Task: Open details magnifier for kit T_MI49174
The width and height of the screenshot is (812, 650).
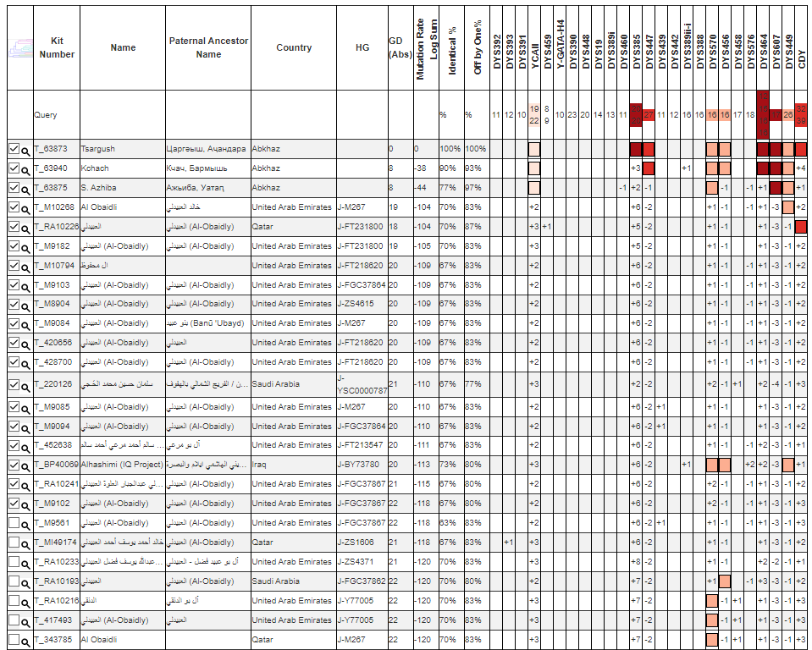Action: click(26, 543)
